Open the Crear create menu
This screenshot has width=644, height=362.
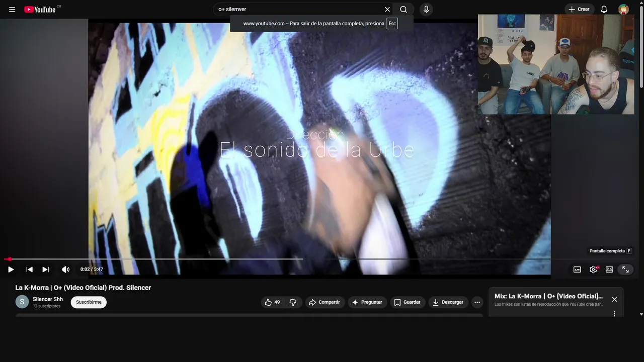click(x=580, y=10)
